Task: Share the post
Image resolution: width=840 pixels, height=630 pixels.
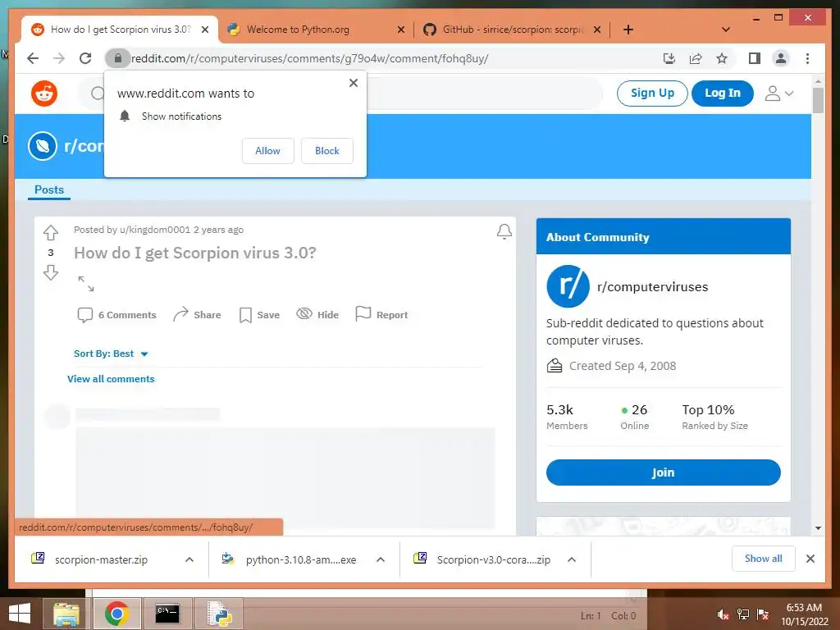Action: pyautogui.click(x=197, y=315)
